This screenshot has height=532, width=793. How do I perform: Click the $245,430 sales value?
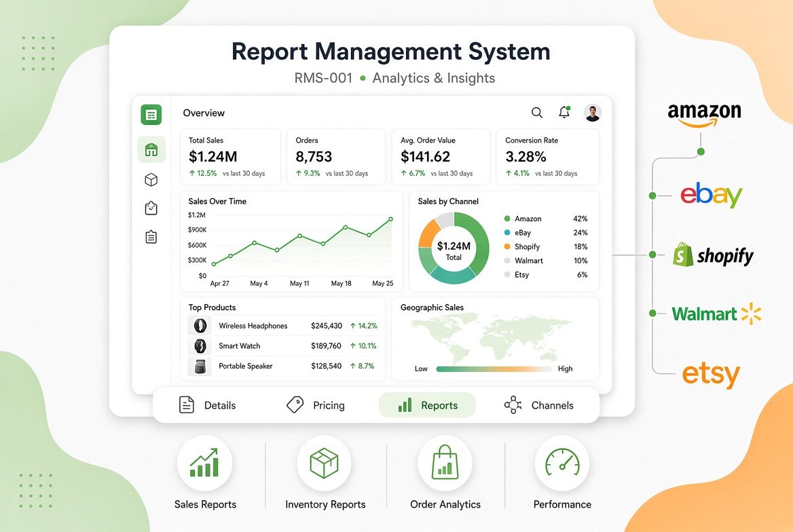[x=326, y=326]
